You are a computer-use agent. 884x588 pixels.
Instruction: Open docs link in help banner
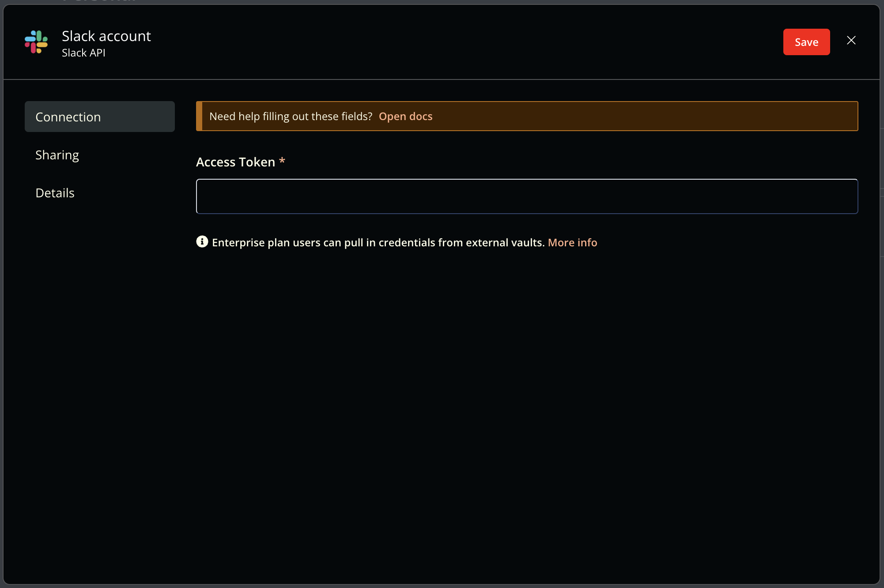coord(405,116)
